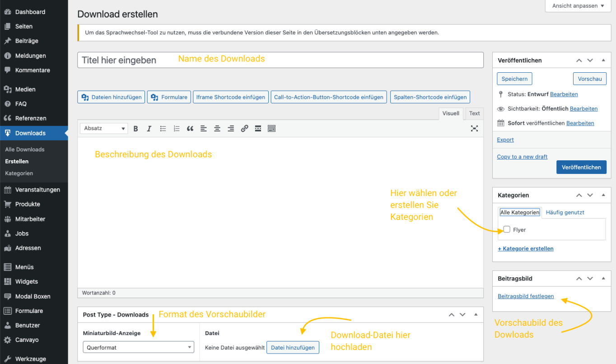616x364 pixels.
Task: Insert a link in the editor
Action: click(244, 128)
